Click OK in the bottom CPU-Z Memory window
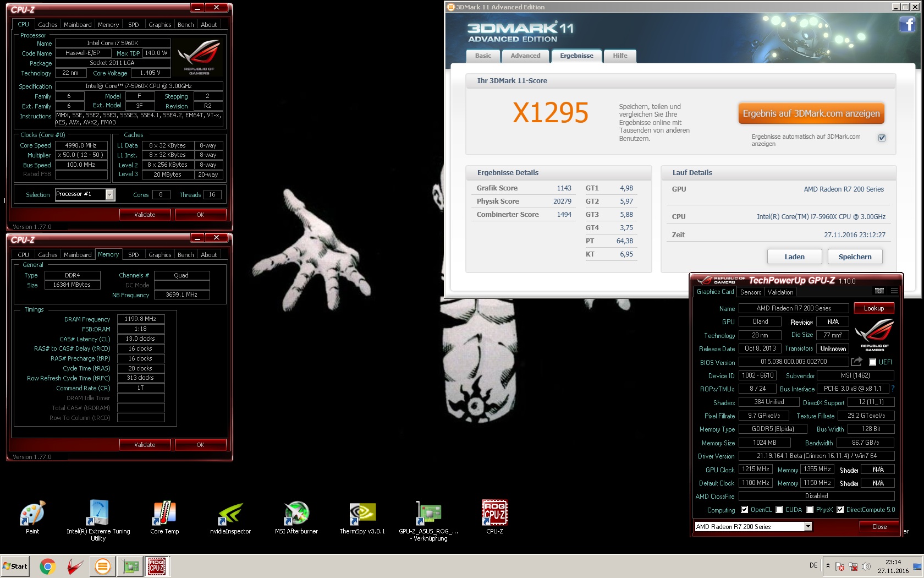 [x=200, y=445]
